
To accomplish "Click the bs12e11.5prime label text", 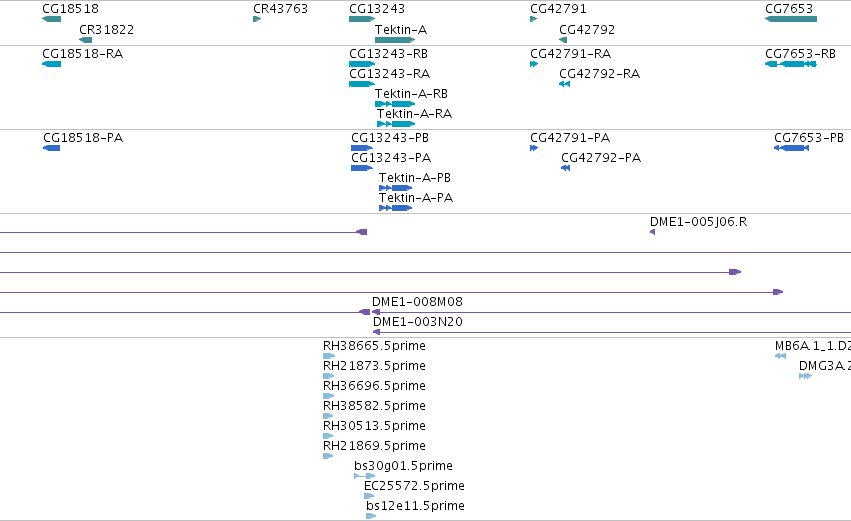I will (416, 506).
